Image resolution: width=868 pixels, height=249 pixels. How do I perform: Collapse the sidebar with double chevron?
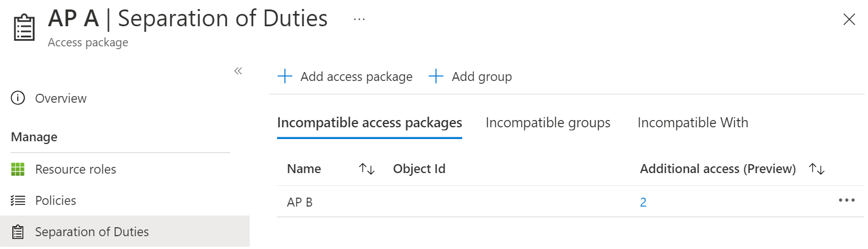238,71
